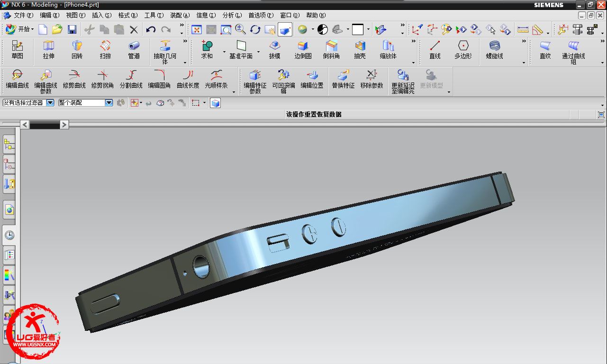
Task: Select the 缩放体 scale body tool
Action: coord(388,50)
